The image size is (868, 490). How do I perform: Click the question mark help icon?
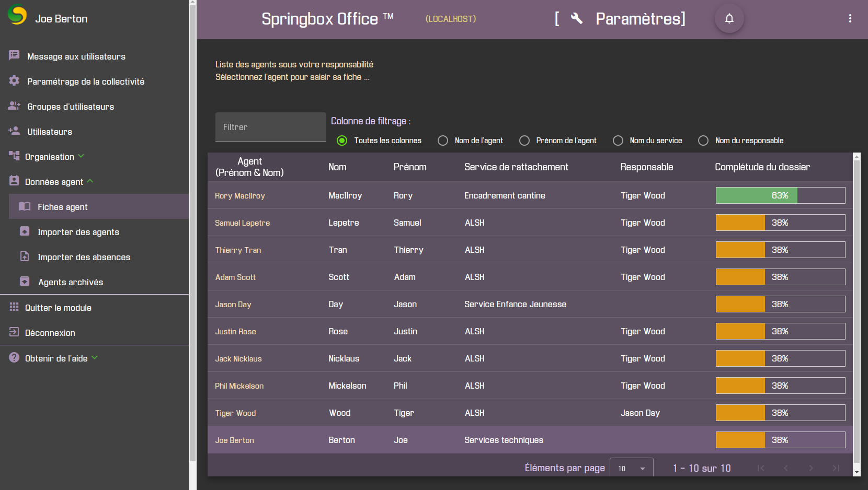coord(14,357)
